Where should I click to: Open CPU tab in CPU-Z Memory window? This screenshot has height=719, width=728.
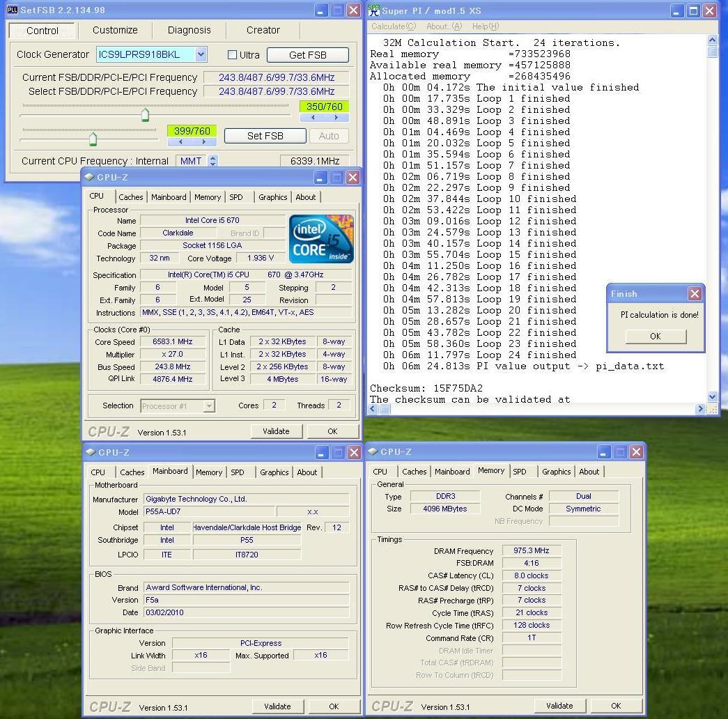pyautogui.click(x=380, y=472)
